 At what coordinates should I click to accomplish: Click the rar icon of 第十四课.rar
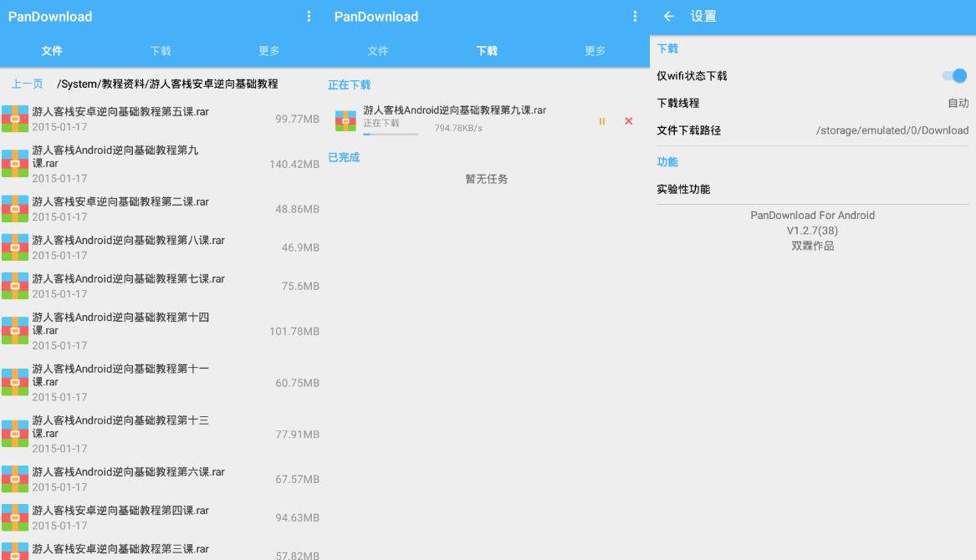(x=15, y=331)
